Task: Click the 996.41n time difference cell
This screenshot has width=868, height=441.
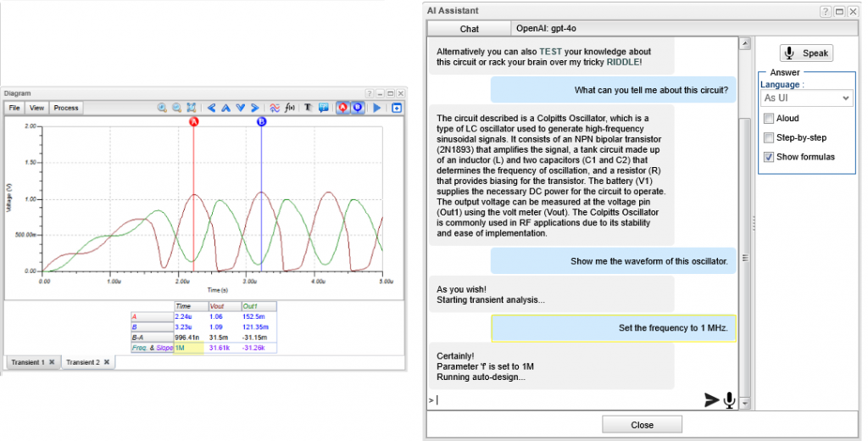Action: coord(191,338)
